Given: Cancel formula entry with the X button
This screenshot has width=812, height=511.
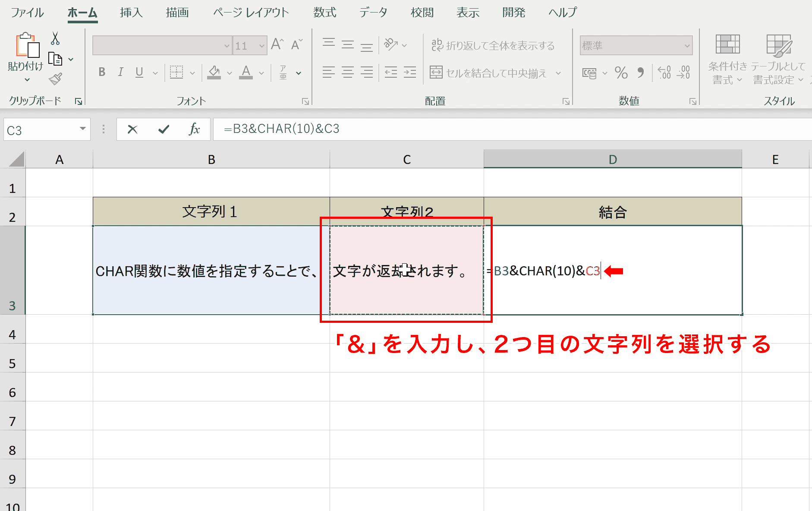Looking at the screenshot, I should [132, 129].
